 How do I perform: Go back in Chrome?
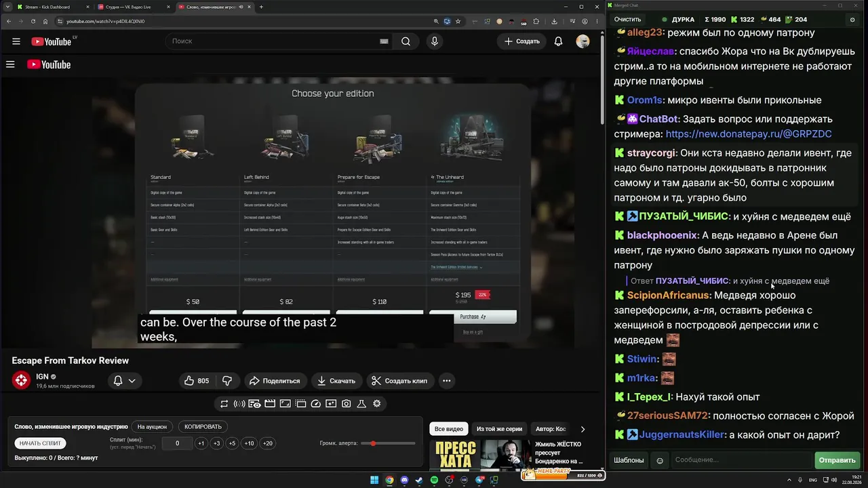pyautogui.click(x=9, y=21)
